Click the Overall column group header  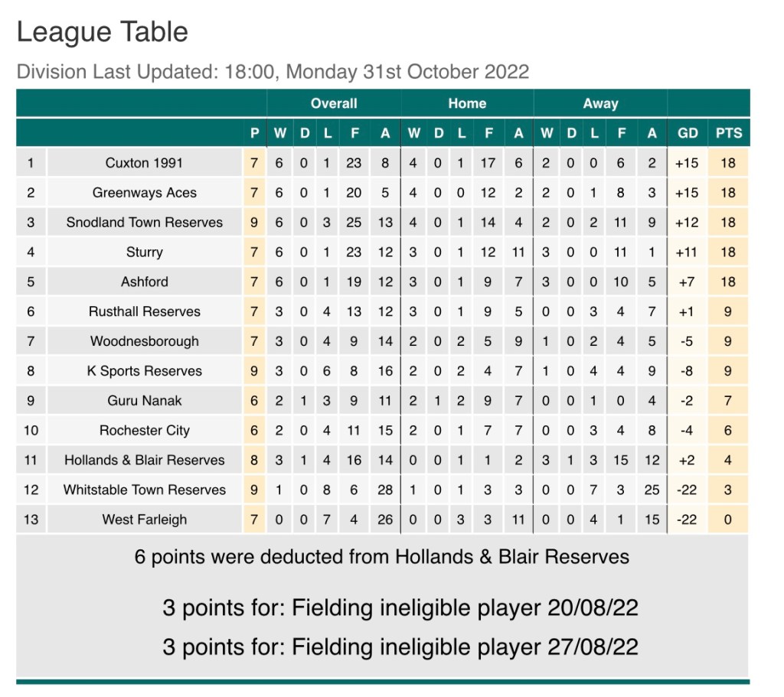(x=334, y=103)
